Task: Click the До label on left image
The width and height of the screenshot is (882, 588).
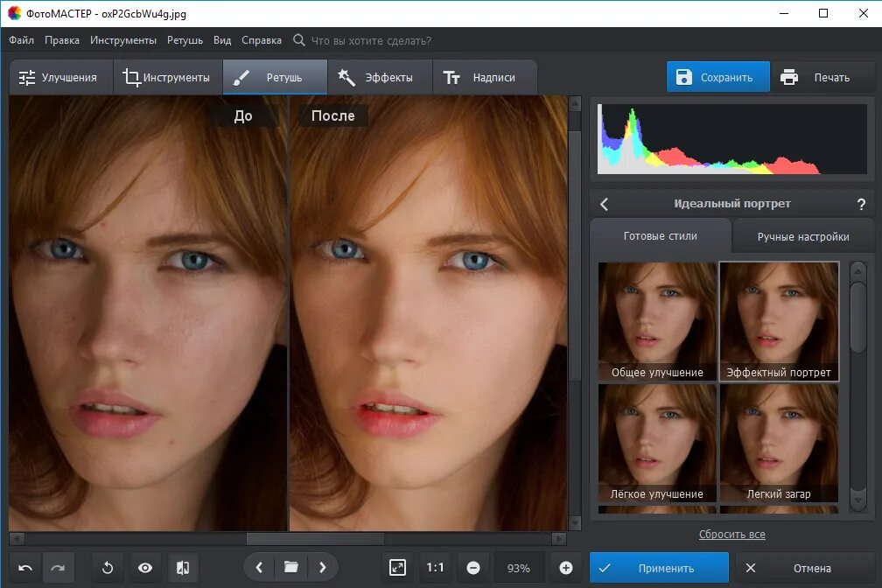Action: click(x=243, y=115)
